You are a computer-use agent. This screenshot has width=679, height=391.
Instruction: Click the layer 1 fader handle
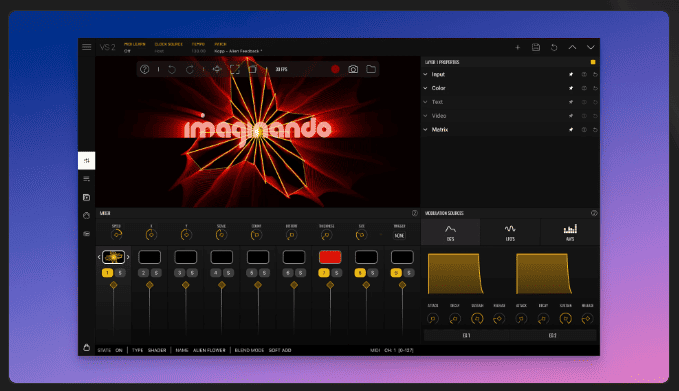(x=113, y=285)
